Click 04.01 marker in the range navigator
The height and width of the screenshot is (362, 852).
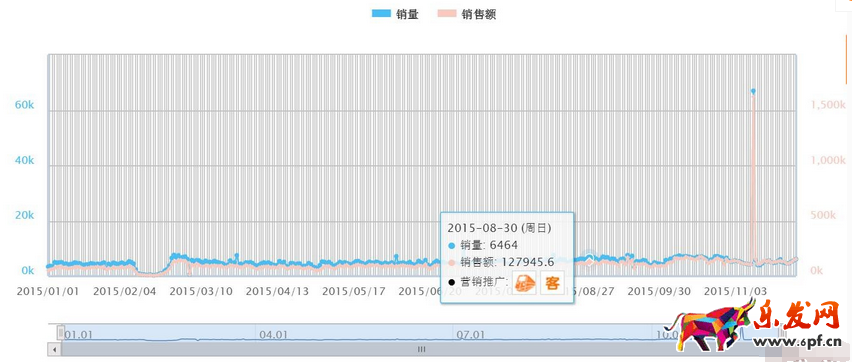pyautogui.click(x=273, y=334)
